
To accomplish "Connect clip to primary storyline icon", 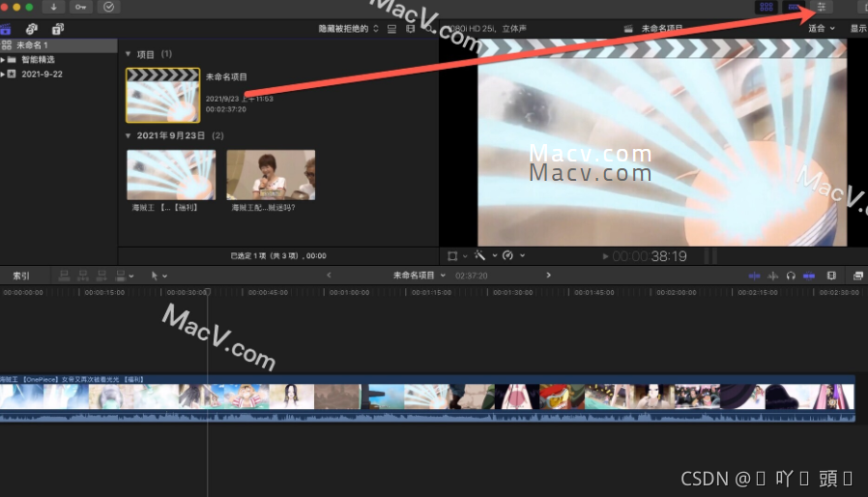I will [x=64, y=276].
